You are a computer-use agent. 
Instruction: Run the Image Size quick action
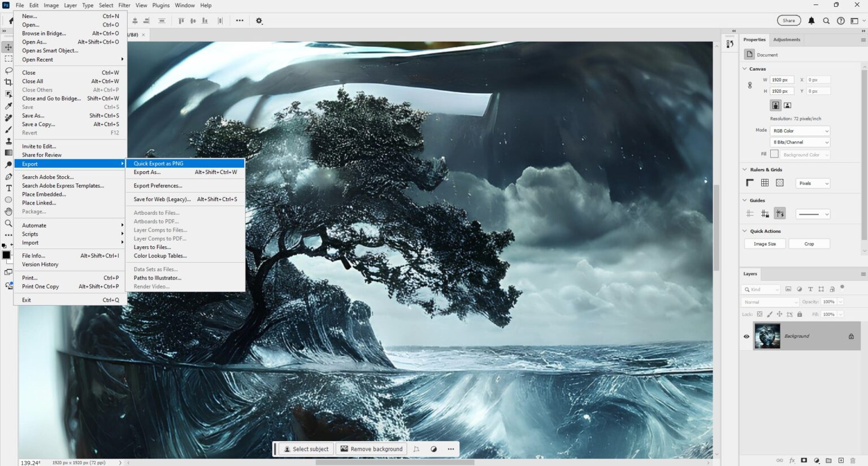pos(765,243)
